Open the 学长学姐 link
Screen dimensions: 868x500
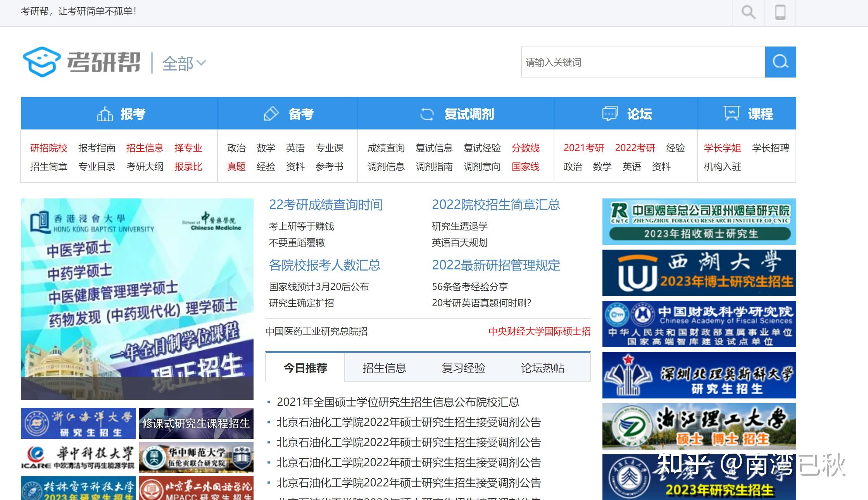click(723, 148)
